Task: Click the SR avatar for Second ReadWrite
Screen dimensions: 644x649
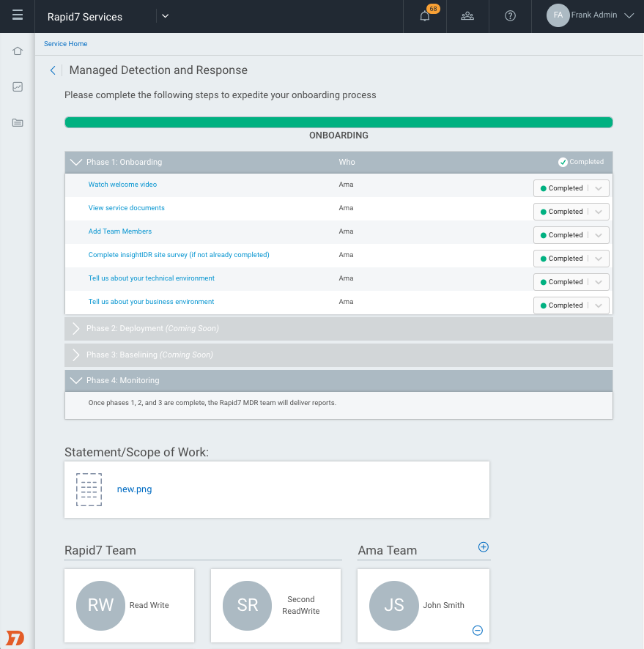Action: (247, 606)
